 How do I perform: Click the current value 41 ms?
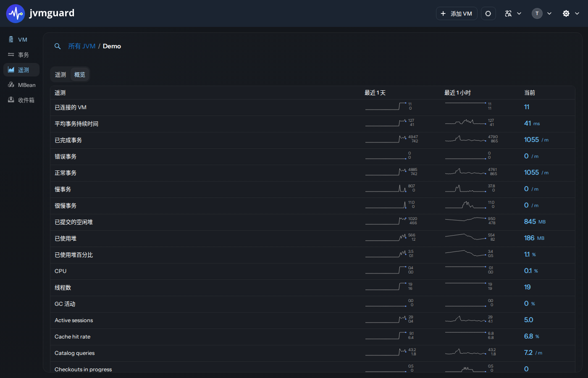click(x=532, y=123)
